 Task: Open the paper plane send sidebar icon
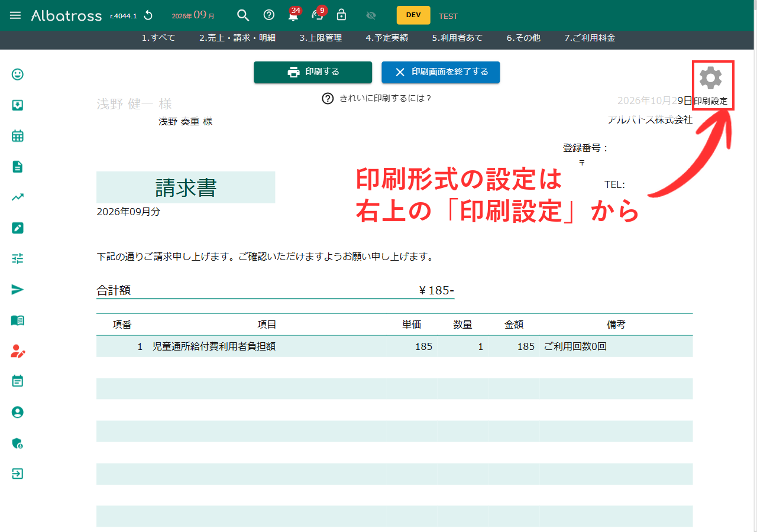click(18, 290)
